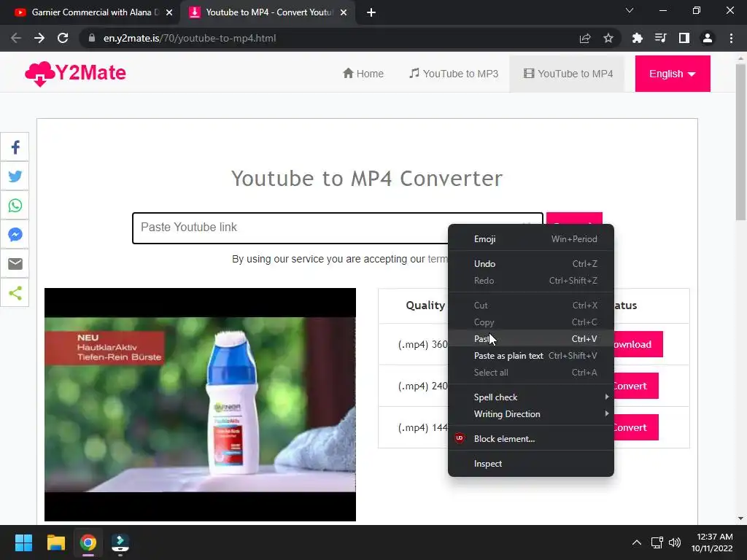This screenshot has height=560, width=747.
Task: Open the green share sidebar icon
Action: click(15, 293)
